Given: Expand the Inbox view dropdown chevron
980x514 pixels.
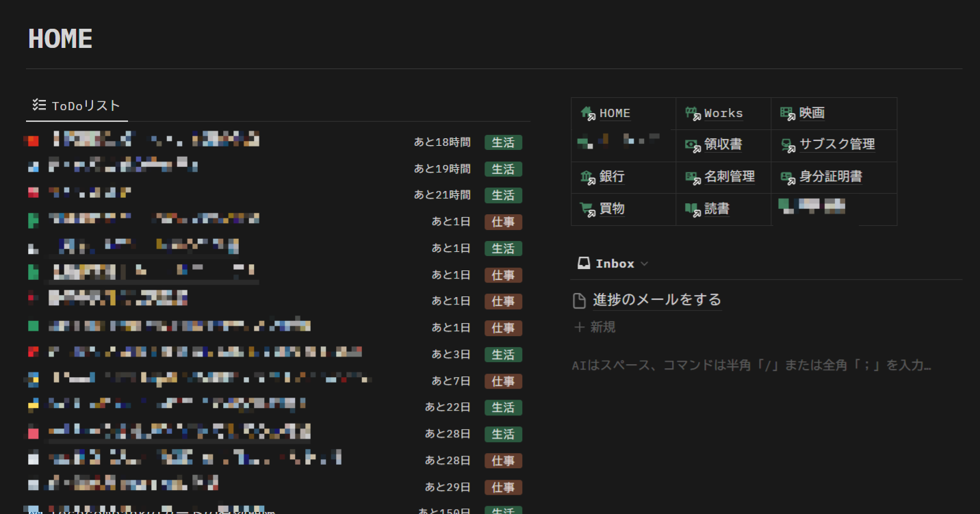Looking at the screenshot, I should click(644, 264).
